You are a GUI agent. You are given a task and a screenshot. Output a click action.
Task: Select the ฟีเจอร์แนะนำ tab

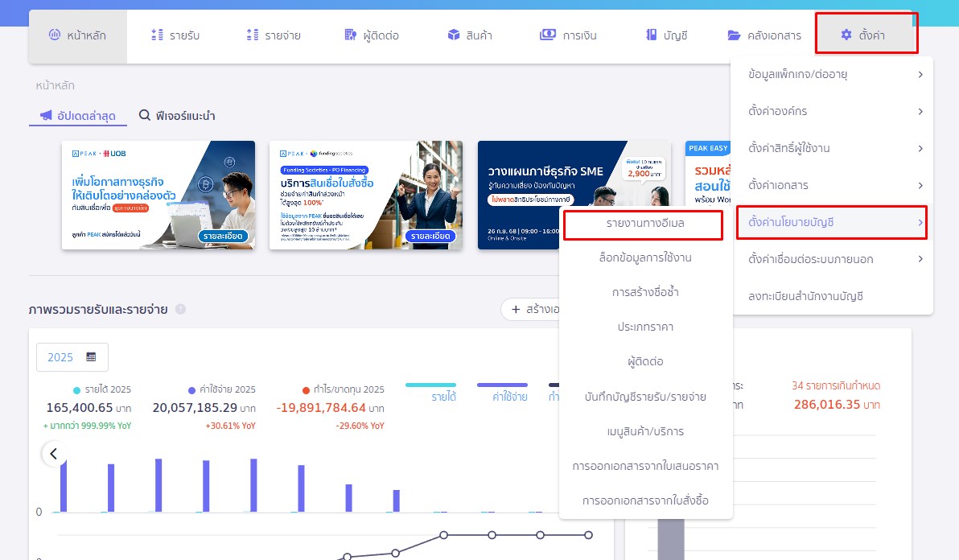(177, 116)
